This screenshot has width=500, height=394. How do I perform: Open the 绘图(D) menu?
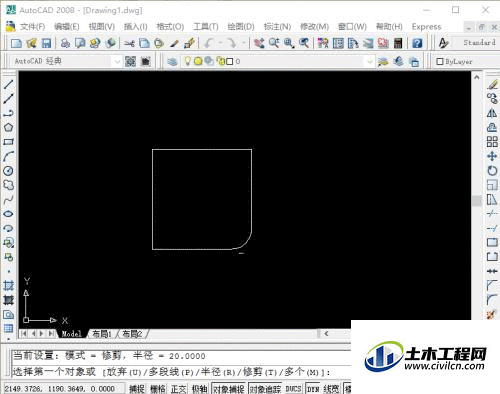click(241, 27)
